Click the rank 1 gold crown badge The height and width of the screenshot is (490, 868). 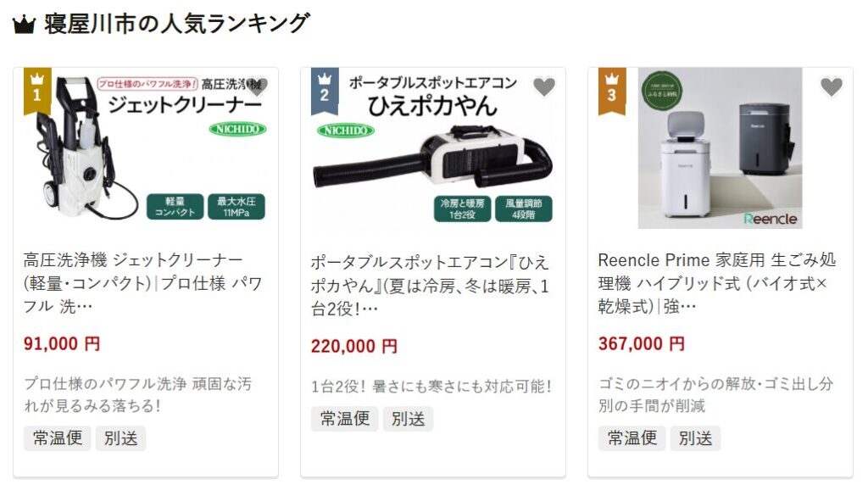click(37, 92)
